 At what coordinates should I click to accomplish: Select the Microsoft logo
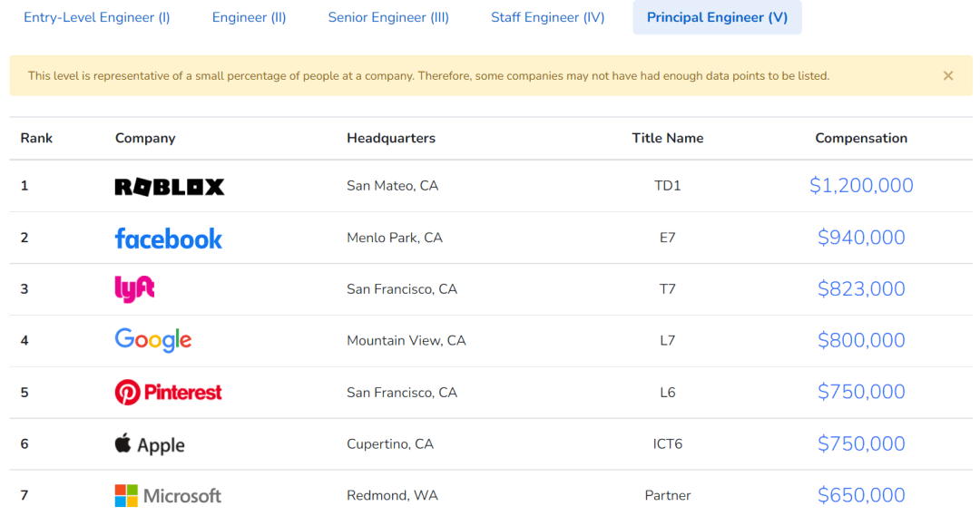(x=168, y=495)
